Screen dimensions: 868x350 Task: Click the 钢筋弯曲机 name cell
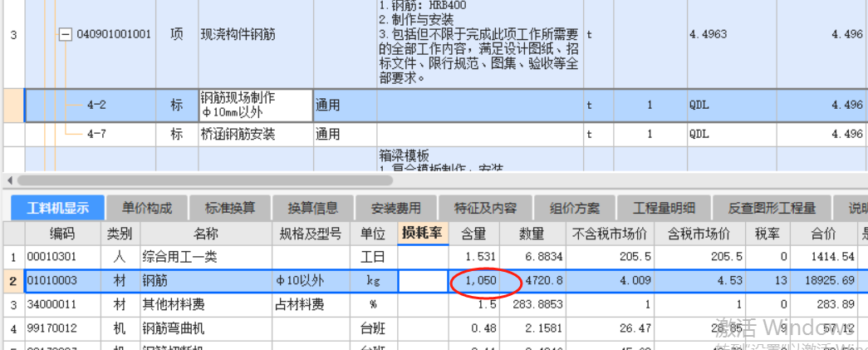pos(206,328)
